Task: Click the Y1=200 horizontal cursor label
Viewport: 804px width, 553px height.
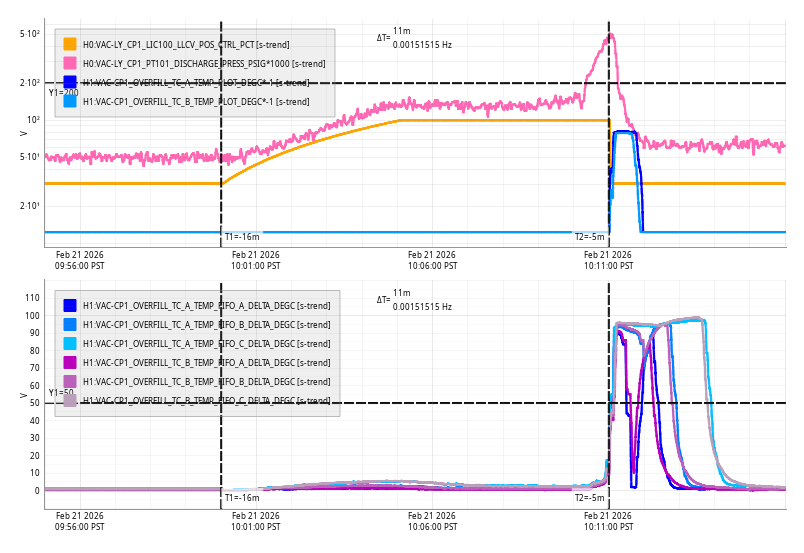Action: [63, 92]
